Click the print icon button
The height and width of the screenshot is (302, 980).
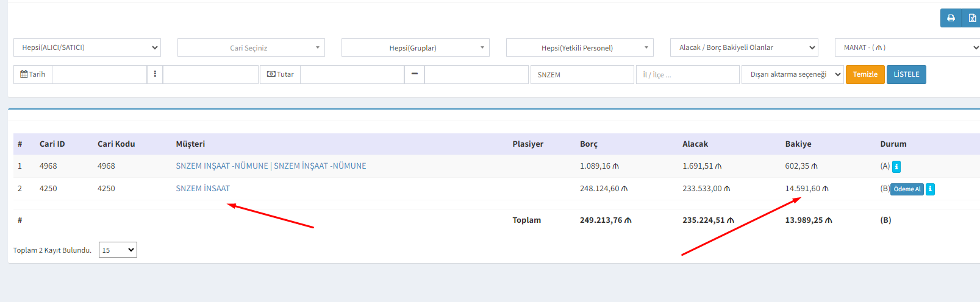951,18
